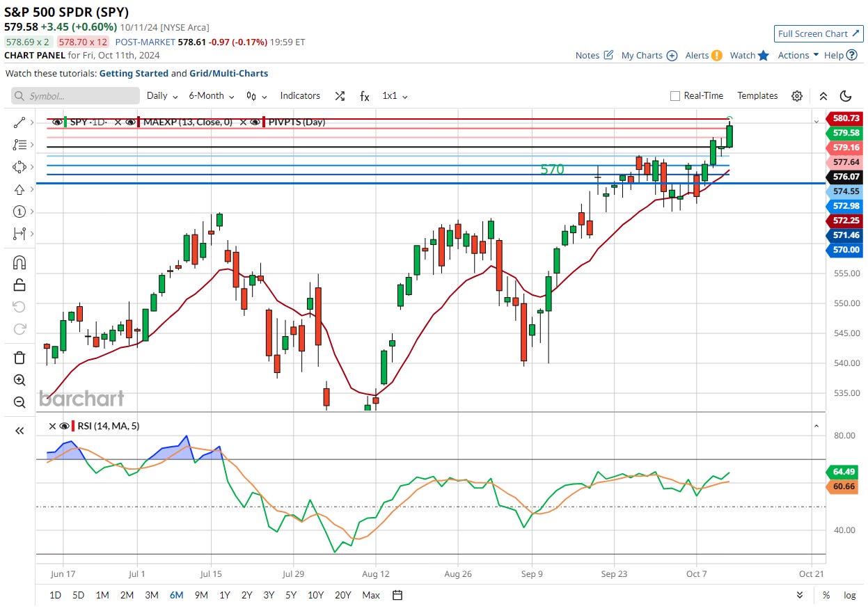Screen dimensions: 868x611
Task: Toggle visibility of the RSI study
Action: pyautogui.click(x=64, y=426)
